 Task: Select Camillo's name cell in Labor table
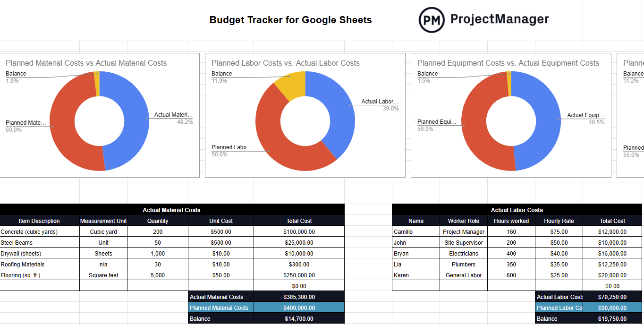(402, 231)
